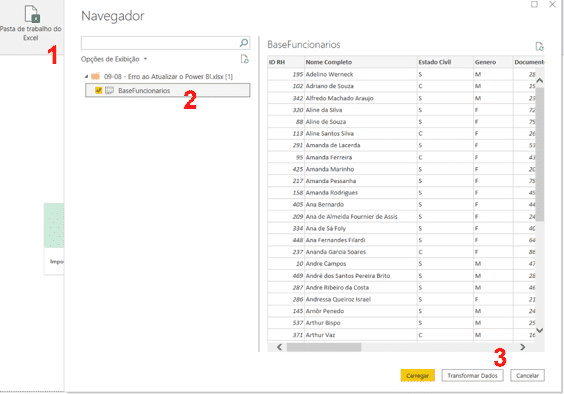Viewport: 564px width, 394px height.
Task: Click the Ana Bernardo cell
Action: point(361,204)
